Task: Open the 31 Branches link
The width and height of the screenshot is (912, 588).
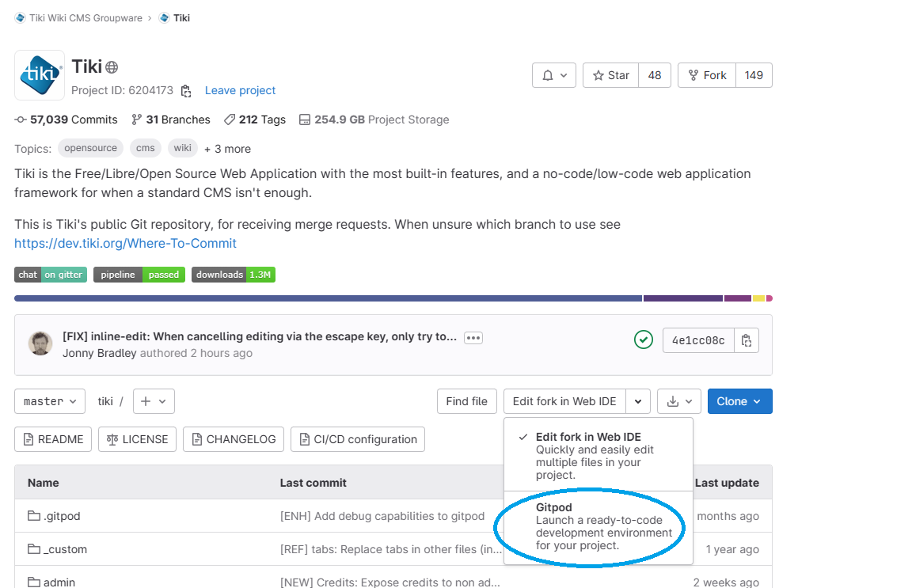Action: (171, 119)
